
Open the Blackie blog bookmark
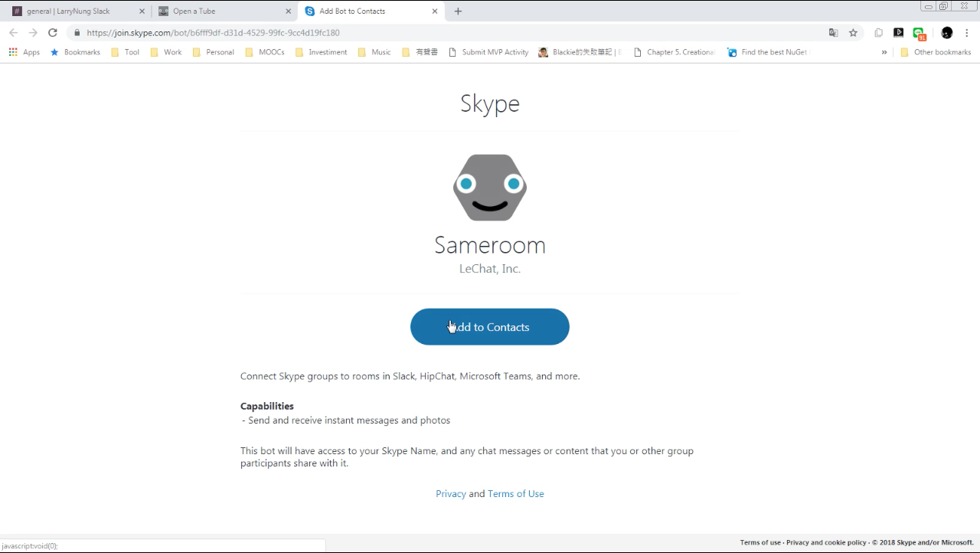[x=580, y=52]
